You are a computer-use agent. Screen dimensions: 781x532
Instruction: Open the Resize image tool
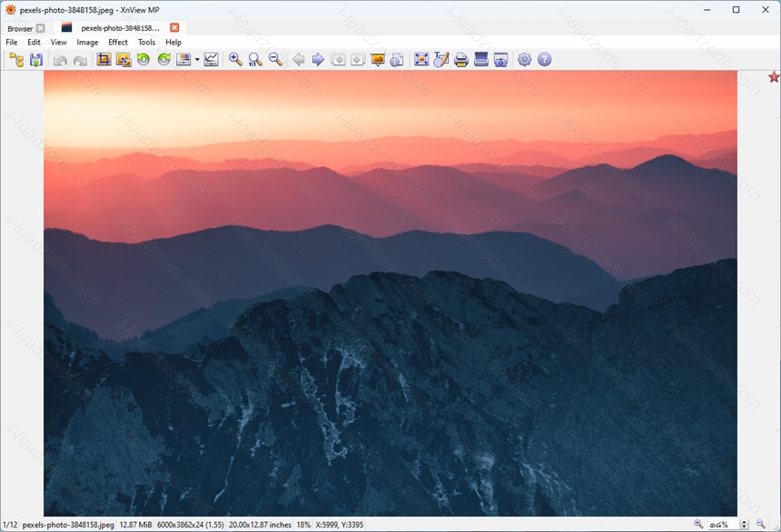click(x=124, y=60)
